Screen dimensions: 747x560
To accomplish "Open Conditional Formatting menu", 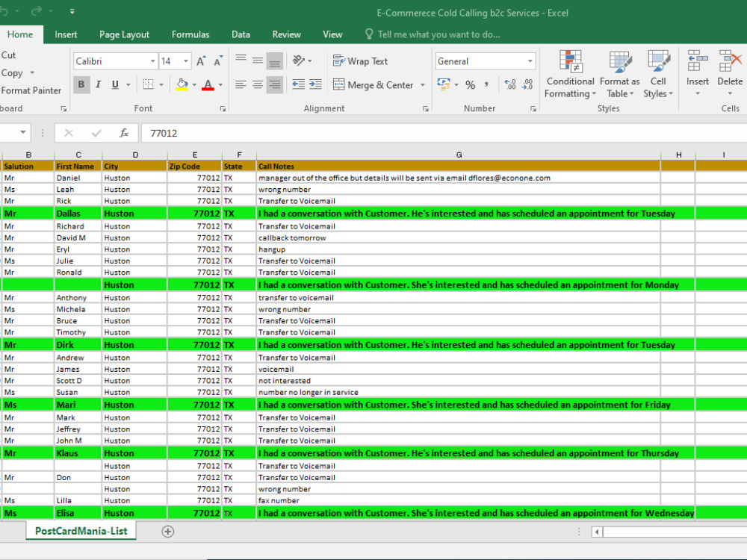I will 570,74.
